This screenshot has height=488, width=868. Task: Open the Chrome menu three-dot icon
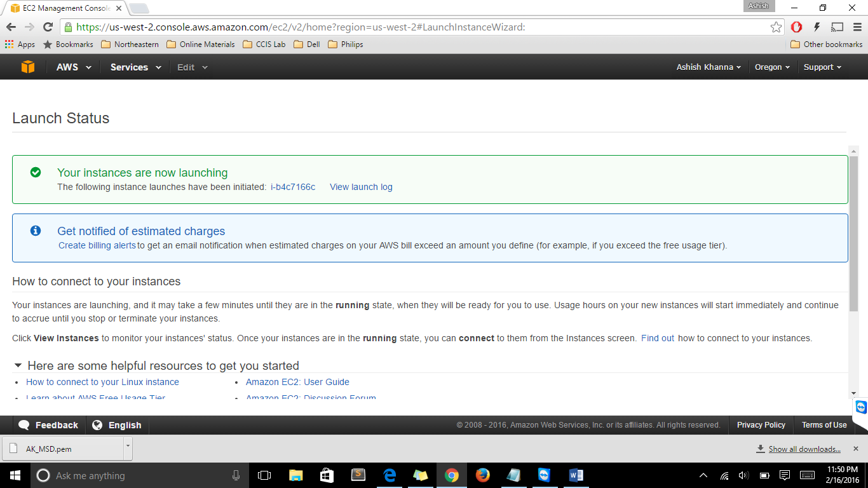click(856, 27)
